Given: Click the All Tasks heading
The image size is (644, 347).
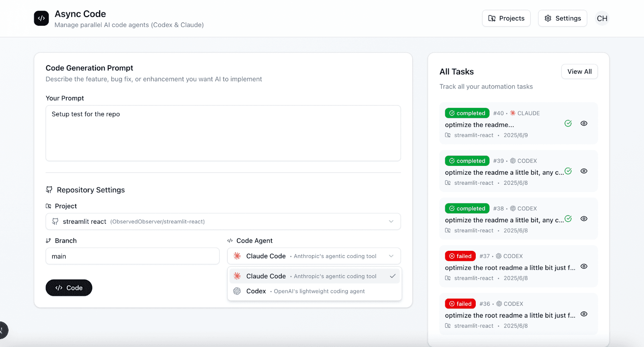Looking at the screenshot, I should coord(456,72).
